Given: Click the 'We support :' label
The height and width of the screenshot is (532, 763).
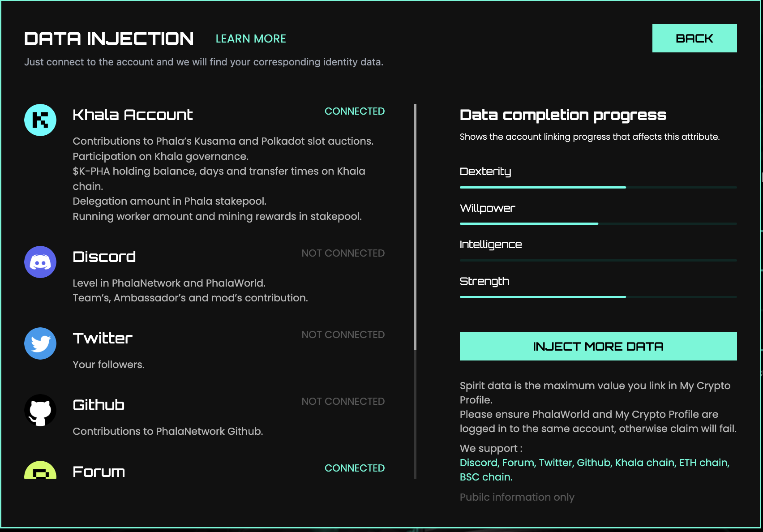Looking at the screenshot, I should [491, 448].
